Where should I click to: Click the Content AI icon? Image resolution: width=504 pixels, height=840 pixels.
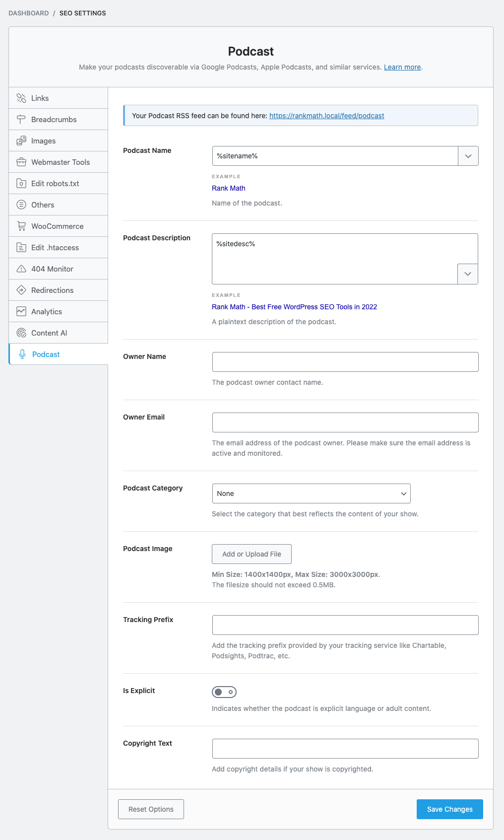[21, 333]
